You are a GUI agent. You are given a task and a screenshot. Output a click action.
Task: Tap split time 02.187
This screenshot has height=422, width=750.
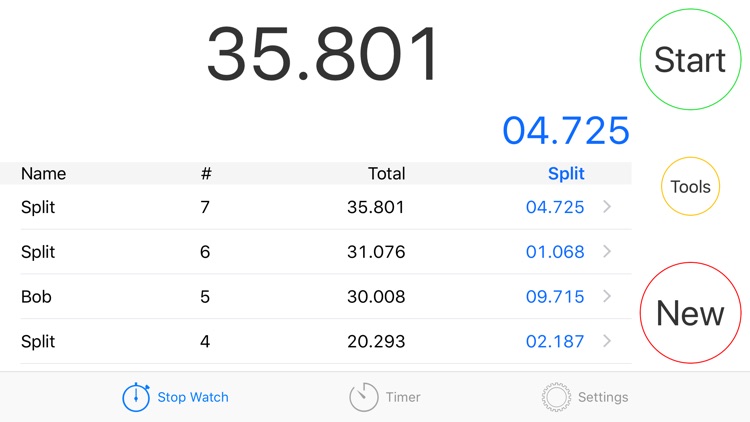(555, 341)
